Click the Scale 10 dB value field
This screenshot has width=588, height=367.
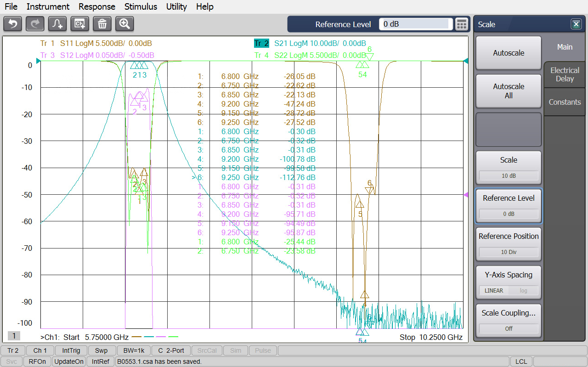click(509, 176)
